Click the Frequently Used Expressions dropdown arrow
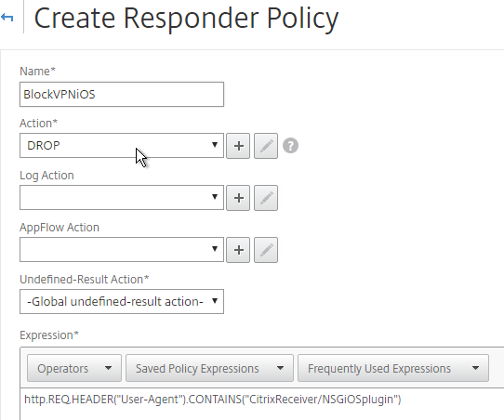This screenshot has height=420, width=504. (475, 368)
